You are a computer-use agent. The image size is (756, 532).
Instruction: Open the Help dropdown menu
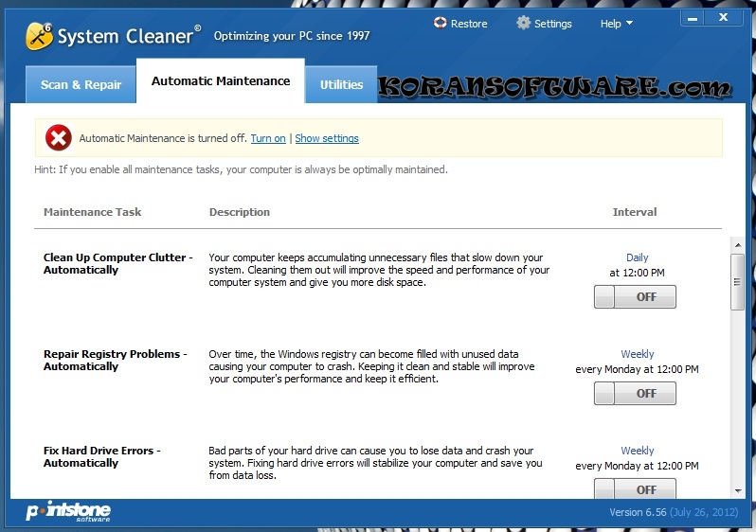coord(616,24)
